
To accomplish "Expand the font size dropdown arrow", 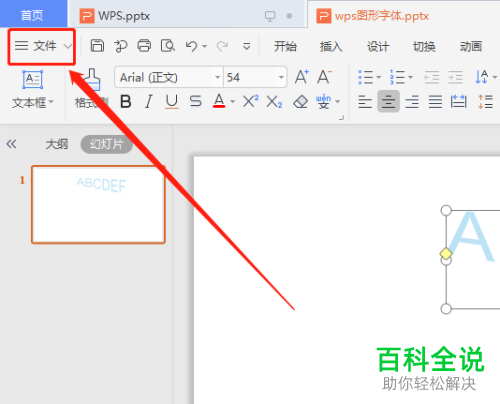I will (281, 78).
